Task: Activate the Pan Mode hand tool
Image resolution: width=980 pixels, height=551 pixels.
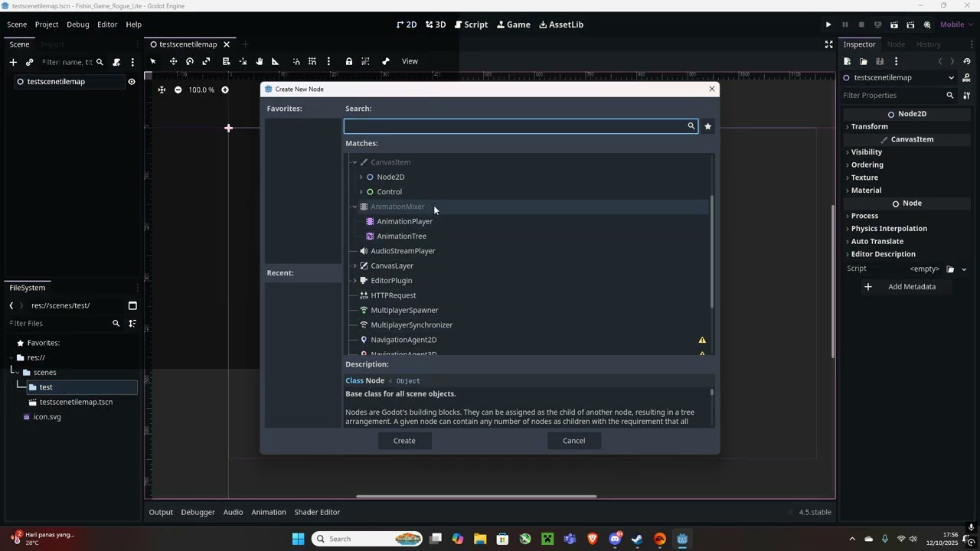Action: point(260,61)
